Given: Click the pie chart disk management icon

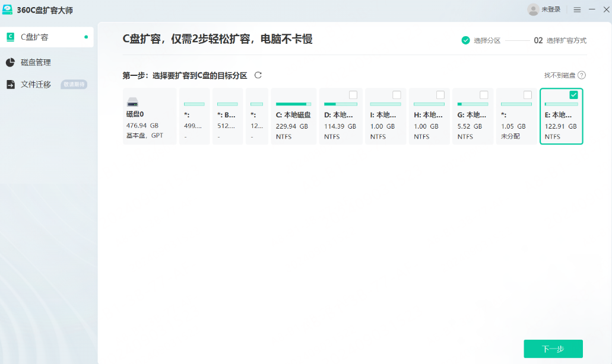Looking at the screenshot, I should pos(10,62).
